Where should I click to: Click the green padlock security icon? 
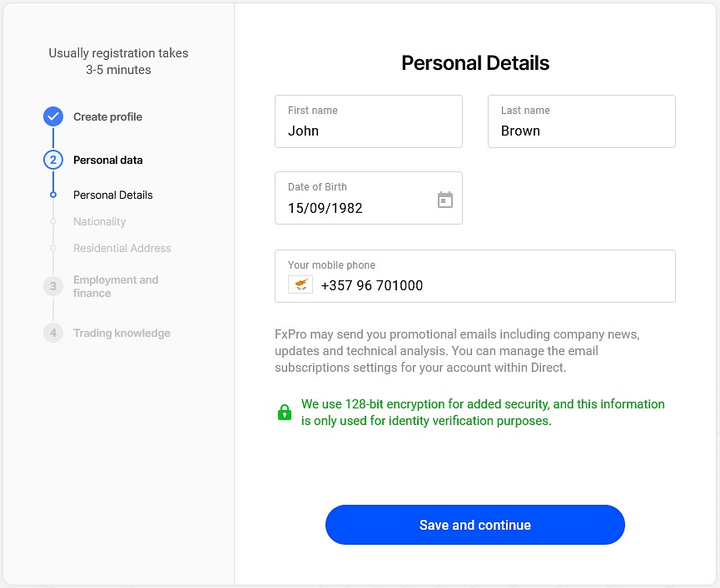point(285,412)
